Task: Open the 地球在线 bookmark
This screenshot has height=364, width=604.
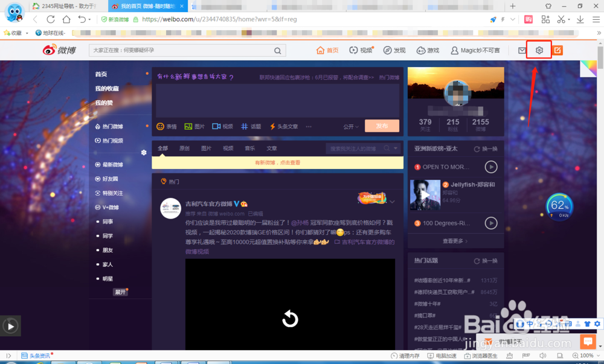Action: tap(51, 33)
